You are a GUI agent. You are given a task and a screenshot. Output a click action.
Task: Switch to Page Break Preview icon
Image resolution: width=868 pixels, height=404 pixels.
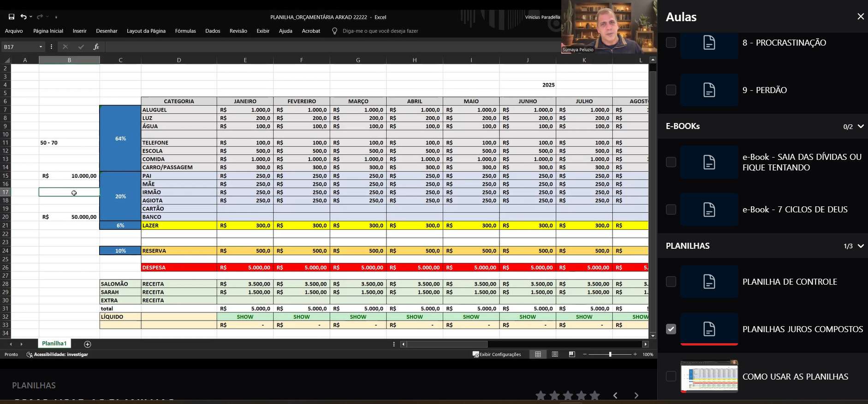click(x=572, y=354)
